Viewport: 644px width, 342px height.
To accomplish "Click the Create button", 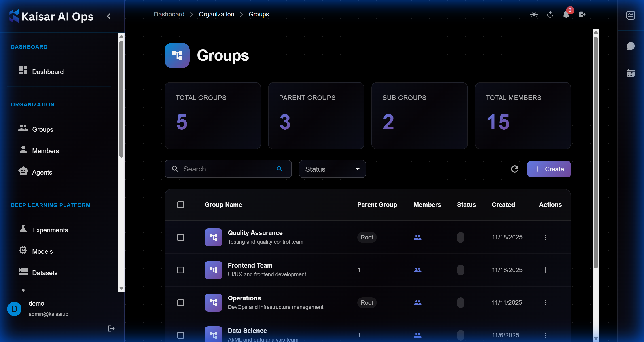I will pyautogui.click(x=549, y=169).
